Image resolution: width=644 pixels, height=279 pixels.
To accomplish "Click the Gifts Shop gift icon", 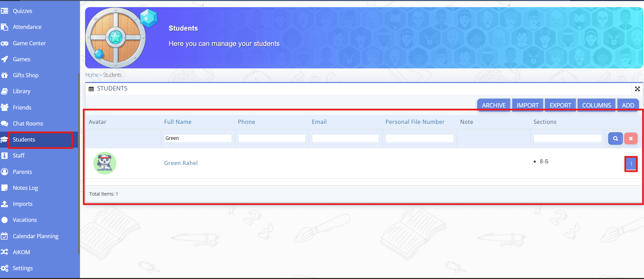I will tap(4, 75).
